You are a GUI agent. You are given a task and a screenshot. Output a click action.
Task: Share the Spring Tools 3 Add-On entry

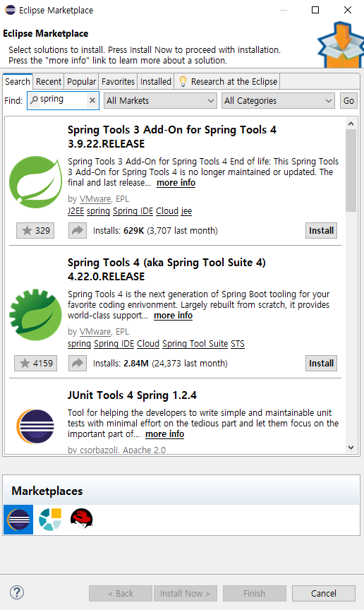pyautogui.click(x=78, y=230)
